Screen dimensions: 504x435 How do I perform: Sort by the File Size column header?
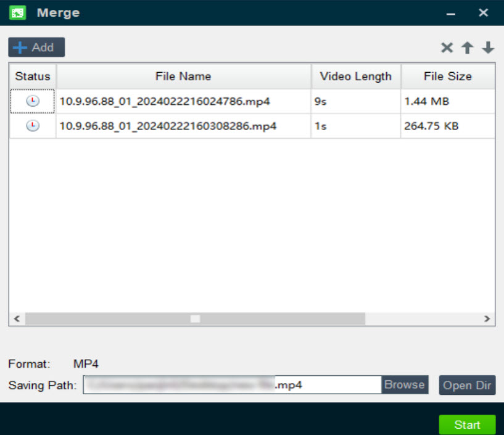click(x=447, y=77)
